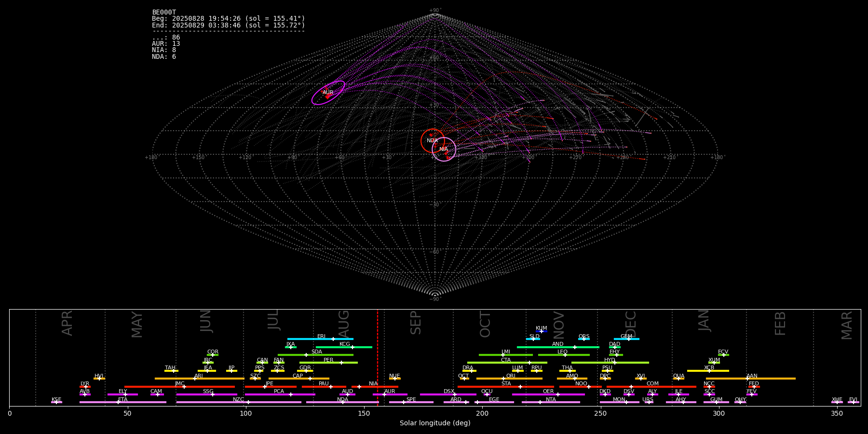Select the NUE shower label in timeline
Image resolution: width=868 pixels, height=434 pixels.
tap(395, 376)
